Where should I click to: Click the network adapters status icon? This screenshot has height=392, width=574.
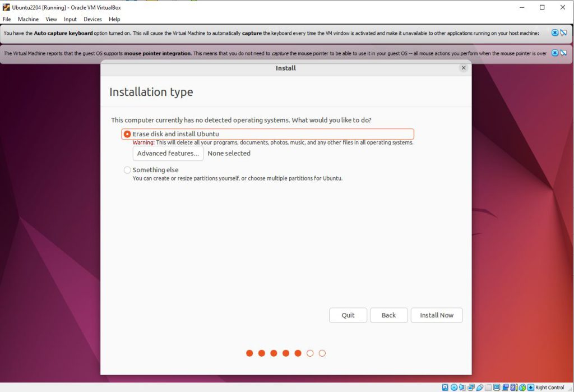coord(471,388)
